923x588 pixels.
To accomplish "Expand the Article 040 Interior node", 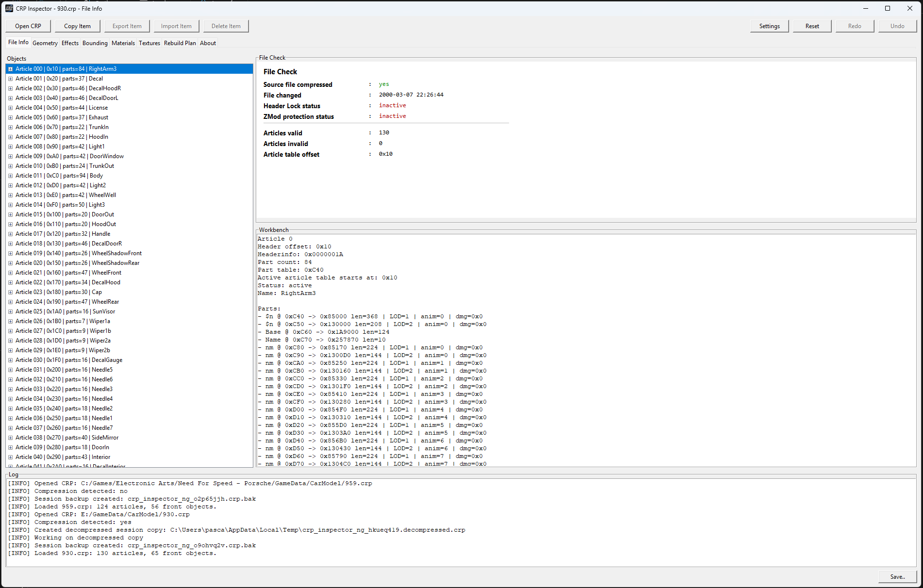I will pyautogui.click(x=10, y=457).
